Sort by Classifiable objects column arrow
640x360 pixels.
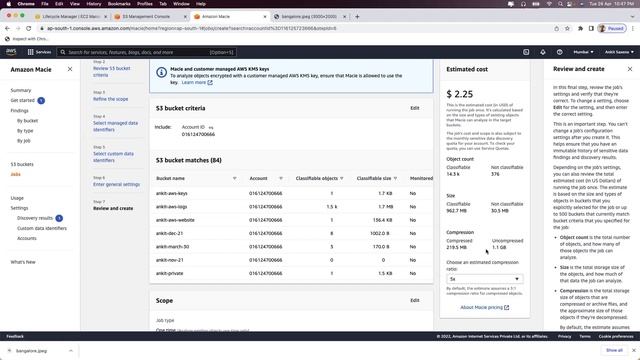pos(342,178)
